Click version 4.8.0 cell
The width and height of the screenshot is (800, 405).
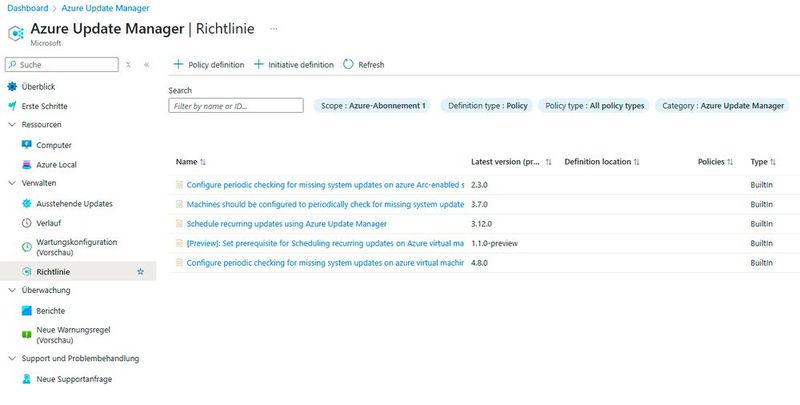(x=480, y=263)
